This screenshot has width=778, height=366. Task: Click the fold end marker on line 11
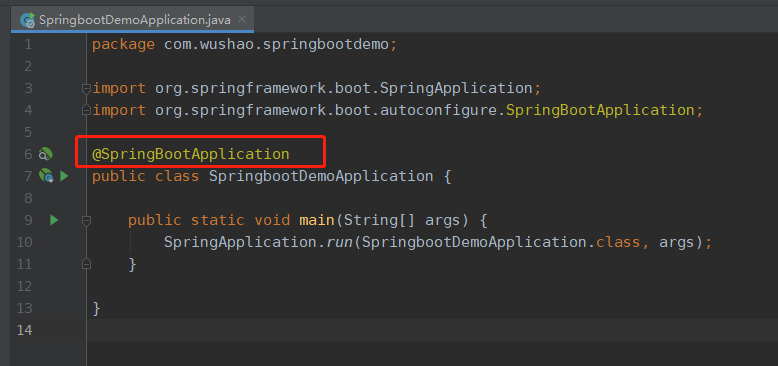point(86,264)
